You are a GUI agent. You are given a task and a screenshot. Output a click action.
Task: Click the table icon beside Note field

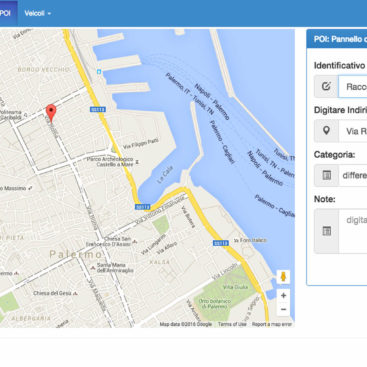326,231
